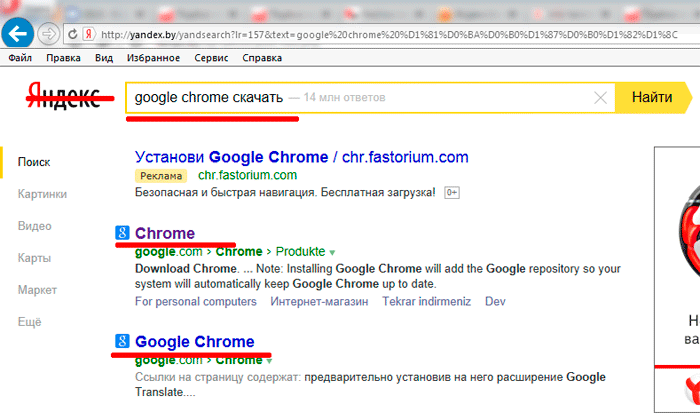Click the 0+ age rating badge

click(x=452, y=193)
